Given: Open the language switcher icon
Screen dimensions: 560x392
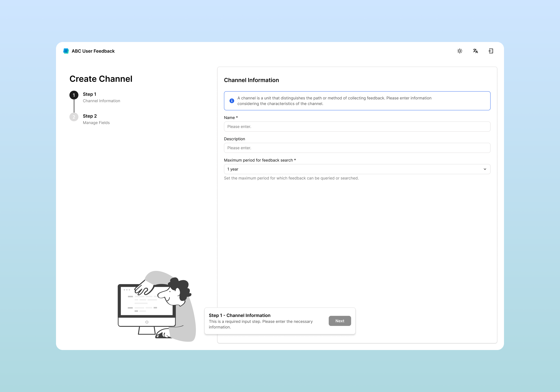Looking at the screenshot, I should 475,51.
